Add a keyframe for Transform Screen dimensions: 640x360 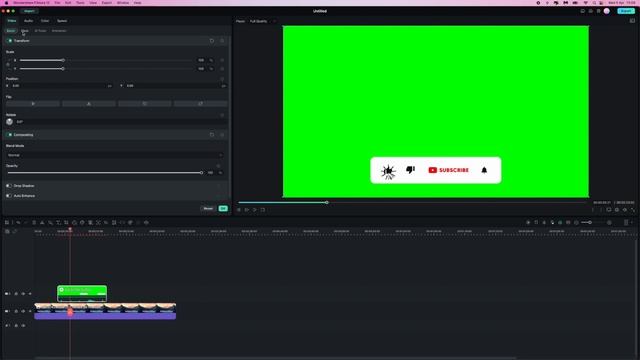click(222, 41)
